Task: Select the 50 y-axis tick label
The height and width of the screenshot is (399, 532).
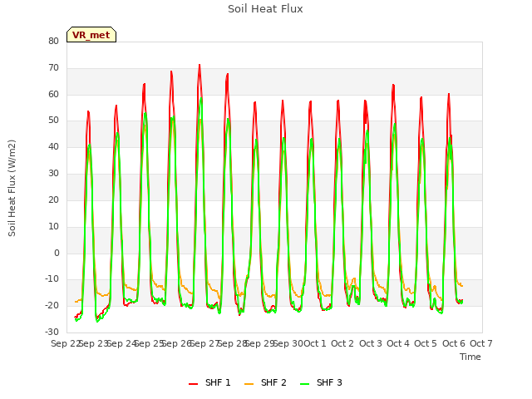Action: click(53, 121)
